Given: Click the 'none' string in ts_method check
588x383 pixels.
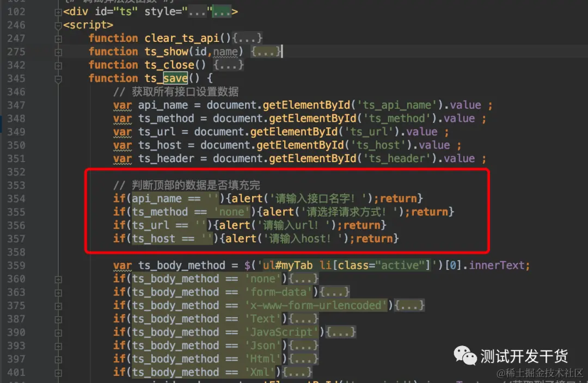Looking at the screenshot, I should (232, 212).
